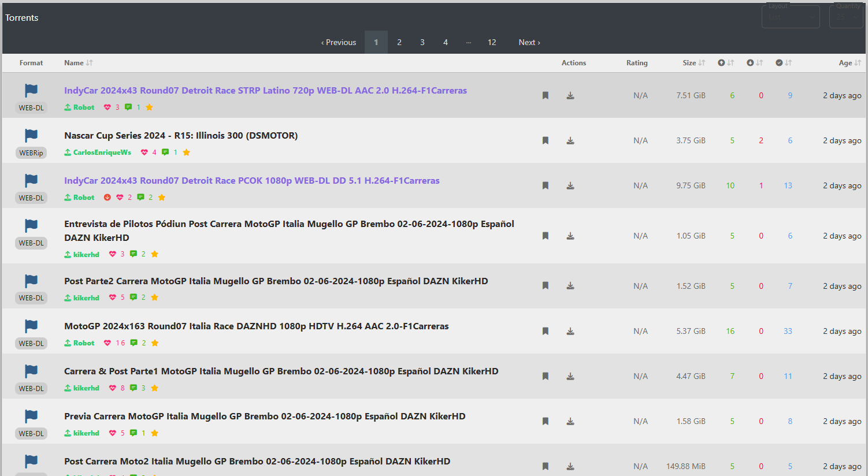
Task: Go to pagination page 2
Action: 399,42
